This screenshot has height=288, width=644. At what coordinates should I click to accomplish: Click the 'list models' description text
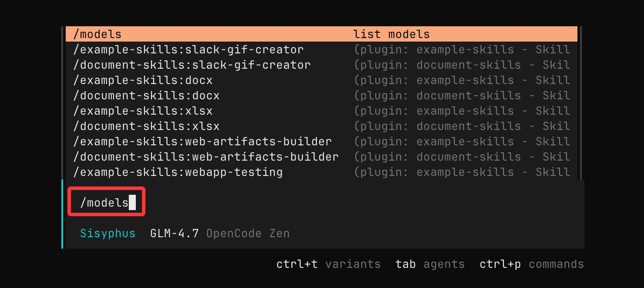click(x=391, y=34)
